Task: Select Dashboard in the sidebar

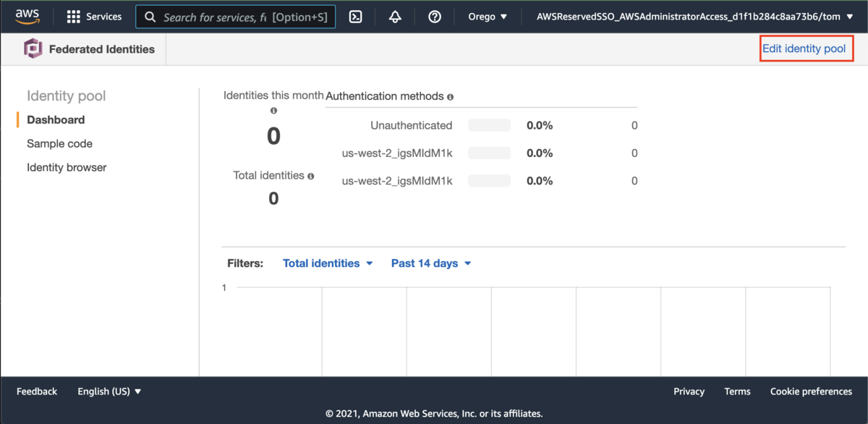Action: point(56,120)
